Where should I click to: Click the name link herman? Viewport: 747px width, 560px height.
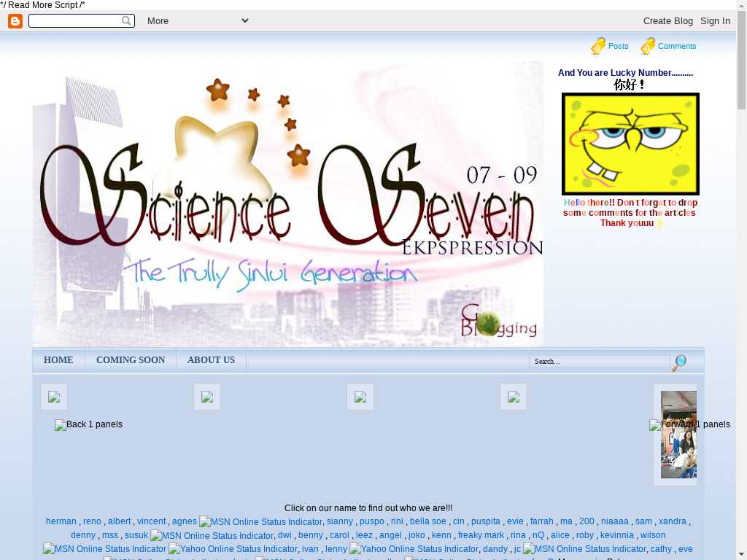pos(61,521)
